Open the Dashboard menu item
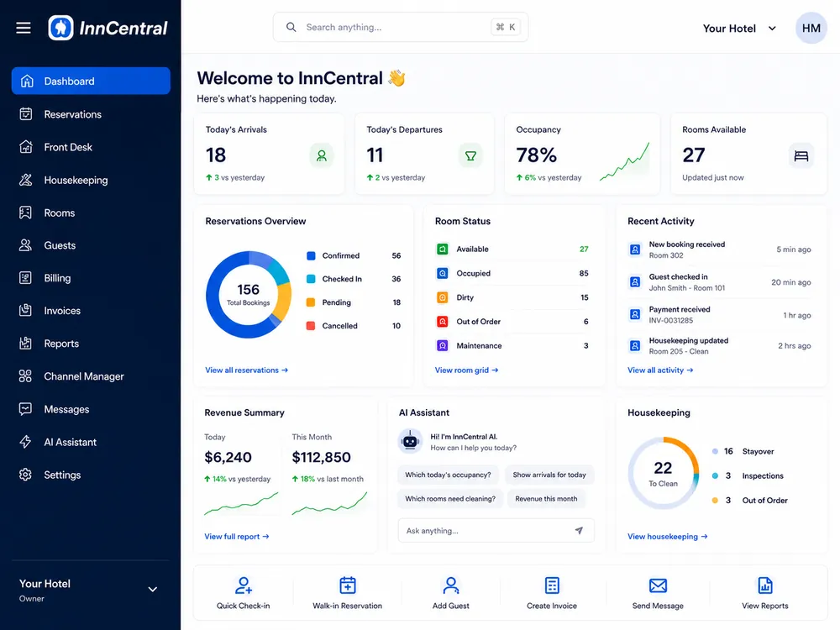Viewport: 840px width, 630px height. click(x=91, y=81)
